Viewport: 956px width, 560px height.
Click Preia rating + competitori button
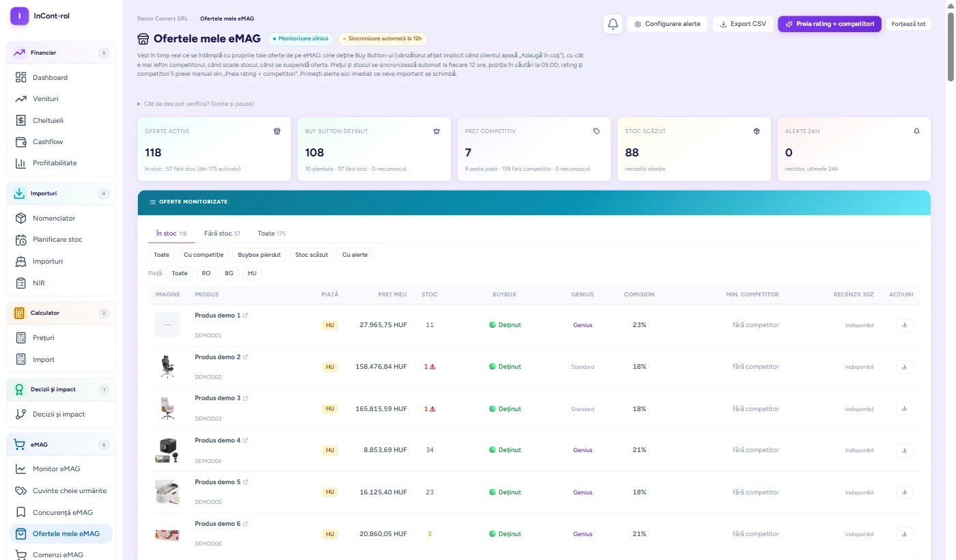(x=830, y=24)
